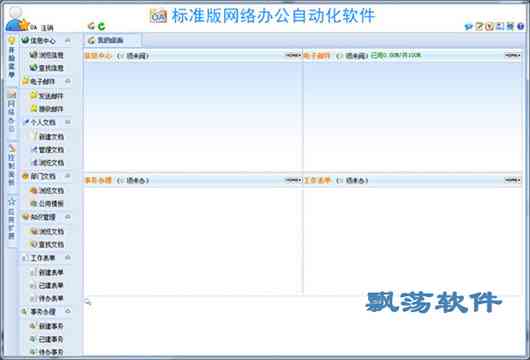The image size is (530, 360).
Task: Click the user avatar icon at top left
Action: [x=16, y=19]
